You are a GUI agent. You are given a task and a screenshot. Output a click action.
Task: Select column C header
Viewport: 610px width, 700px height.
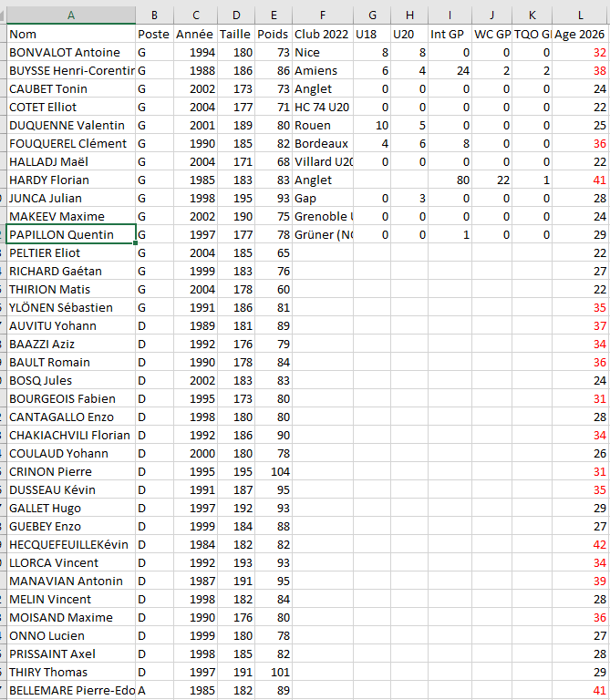tap(196, 15)
